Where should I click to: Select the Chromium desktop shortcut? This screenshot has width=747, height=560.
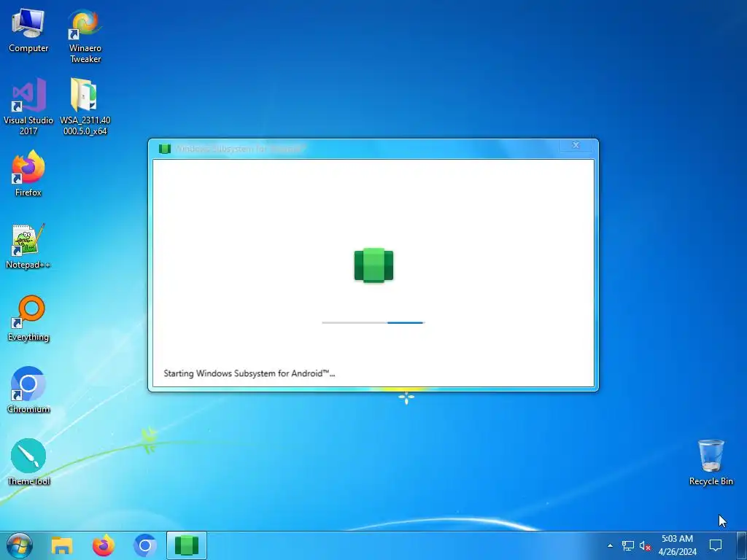pyautogui.click(x=28, y=390)
